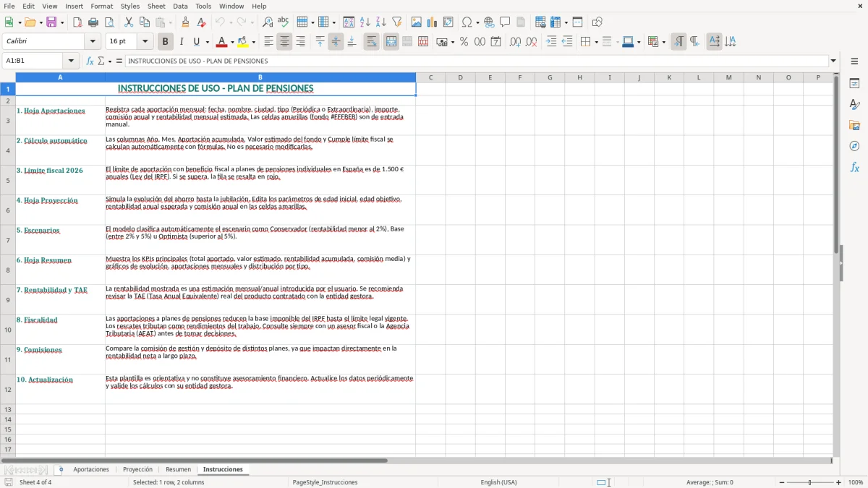
Task: Click the Define Print Area icon
Action: point(540,22)
